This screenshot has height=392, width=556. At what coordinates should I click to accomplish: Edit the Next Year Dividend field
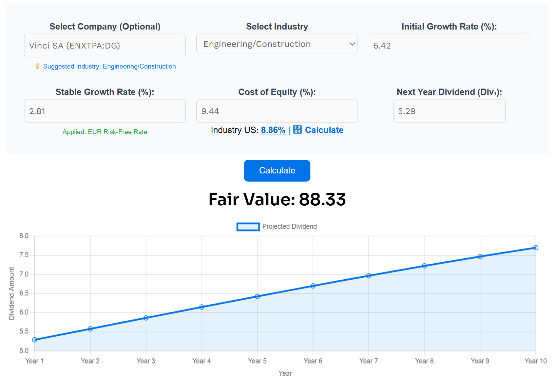click(x=449, y=111)
